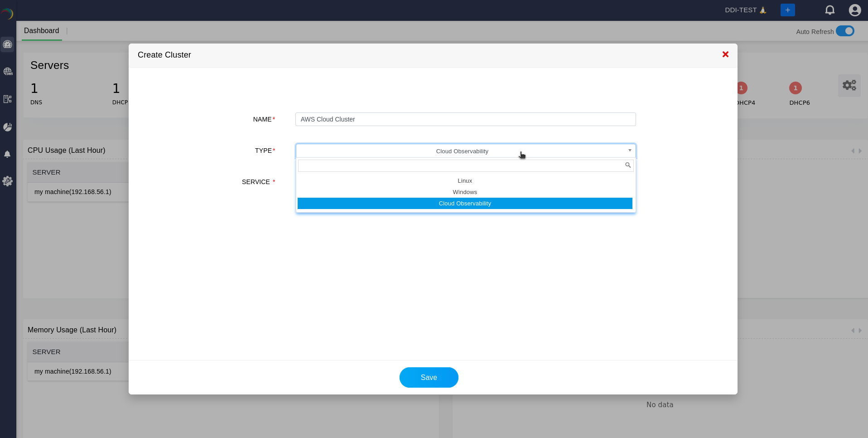Collapse the TYPE dropdown arrow
This screenshot has height=438, width=868.
pos(629,151)
